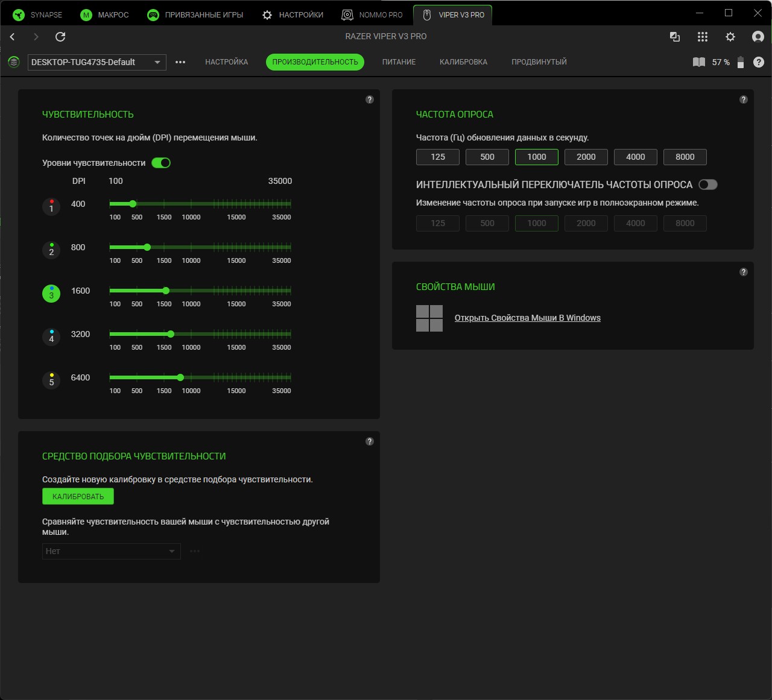This screenshot has height=700, width=772.
Task: Open the user guide book icon
Action: (699, 62)
